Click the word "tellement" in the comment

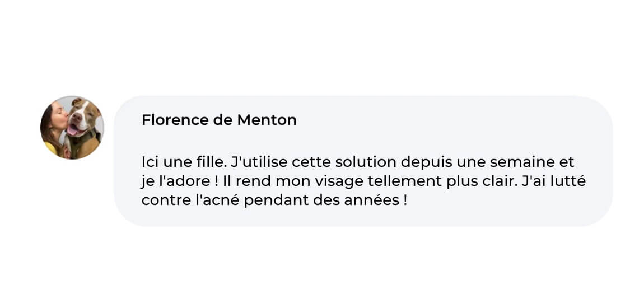[405, 181]
